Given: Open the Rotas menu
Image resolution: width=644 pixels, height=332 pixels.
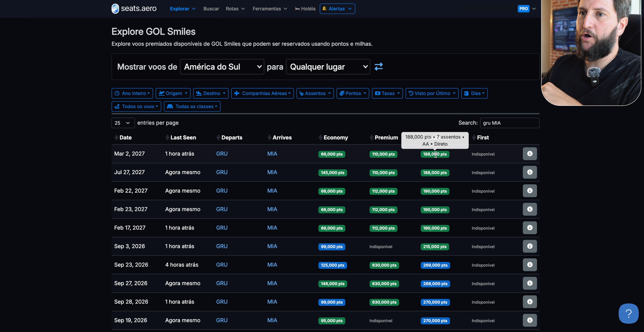Looking at the screenshot, I should point(235,9).
